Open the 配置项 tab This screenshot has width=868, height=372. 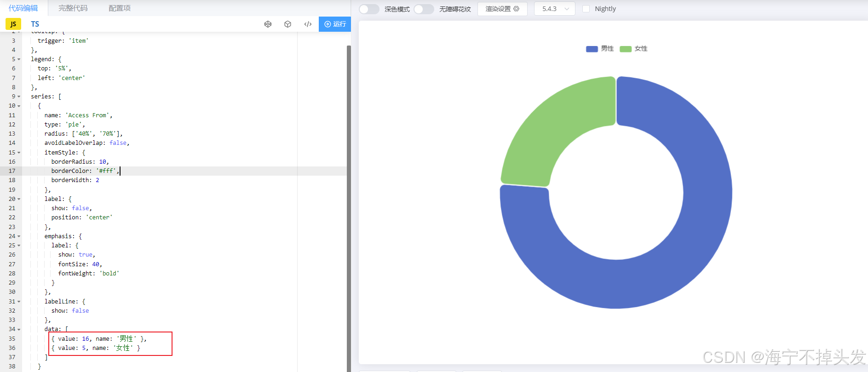[x=120, y=8]
